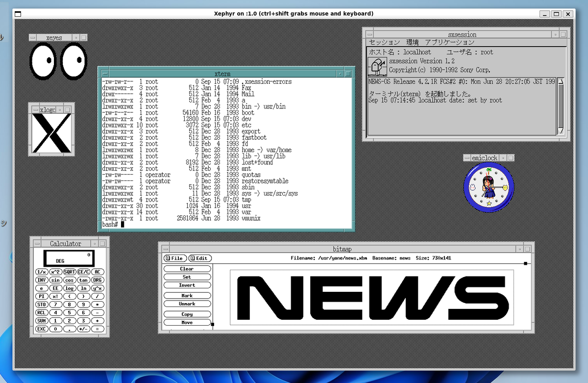The height and width of the screenshot is (383, 588).
Task: Click the emiclock anime character clock face
Action: click(488, 187)
